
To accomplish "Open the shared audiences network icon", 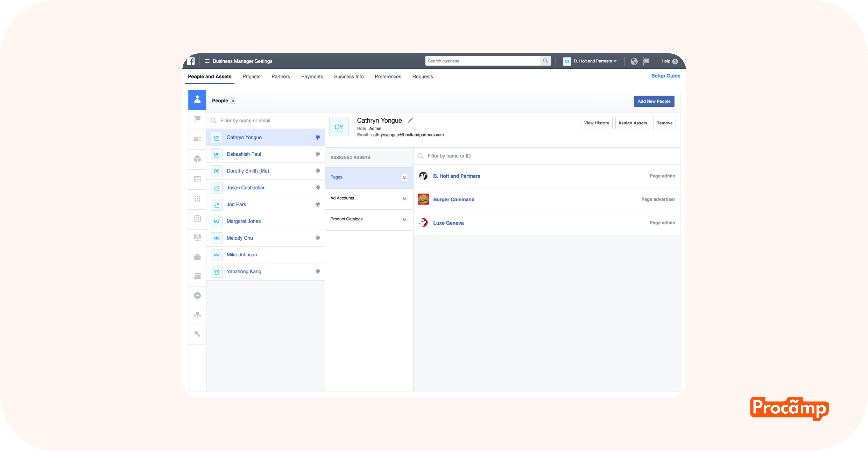I will tap(197, 315).
